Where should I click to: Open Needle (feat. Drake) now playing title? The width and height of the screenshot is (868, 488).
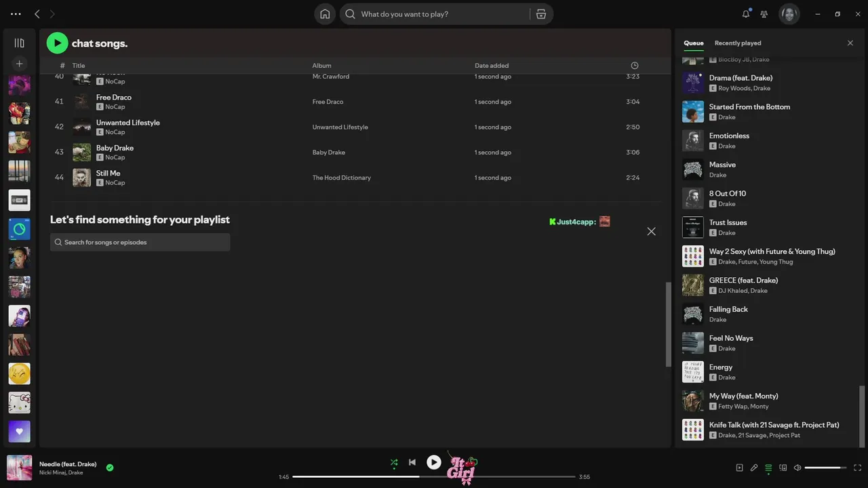click(x=68, y=464)
